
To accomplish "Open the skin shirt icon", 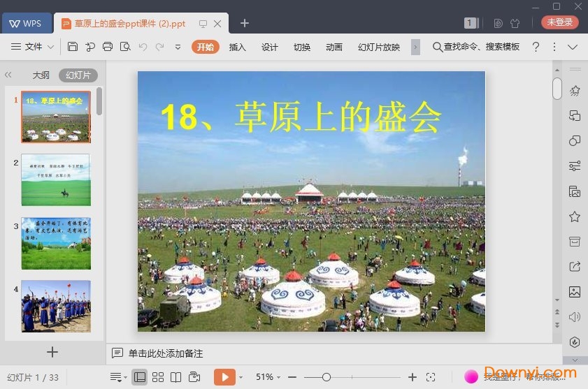I will [515, 23].
